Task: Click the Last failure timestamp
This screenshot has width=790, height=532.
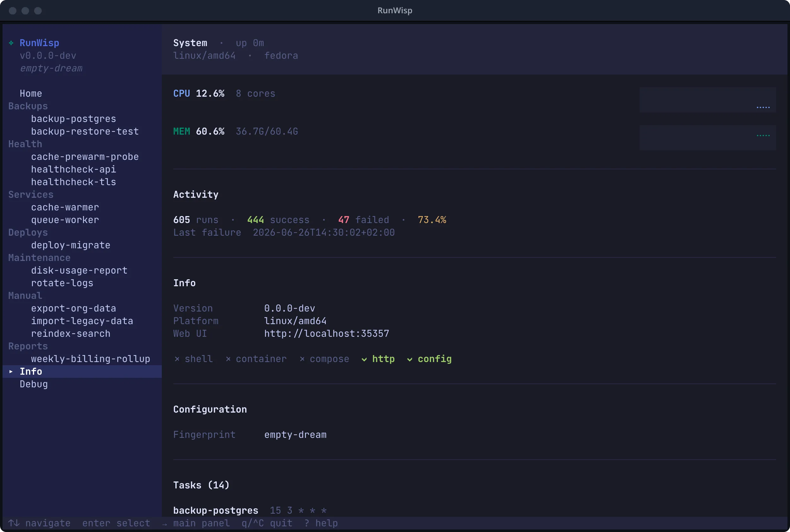Action: [x=324, y=233]
